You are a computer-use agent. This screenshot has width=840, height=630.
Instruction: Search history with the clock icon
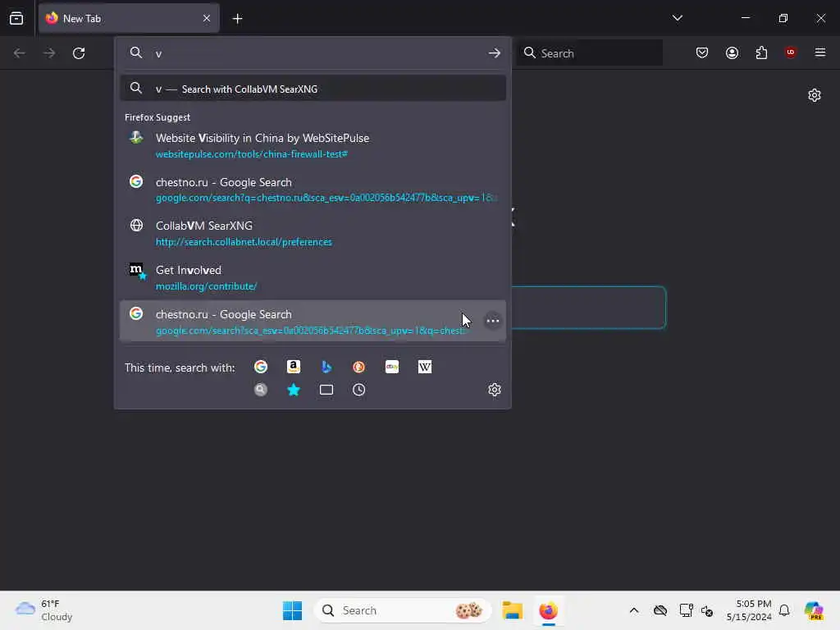pos(359,390)
